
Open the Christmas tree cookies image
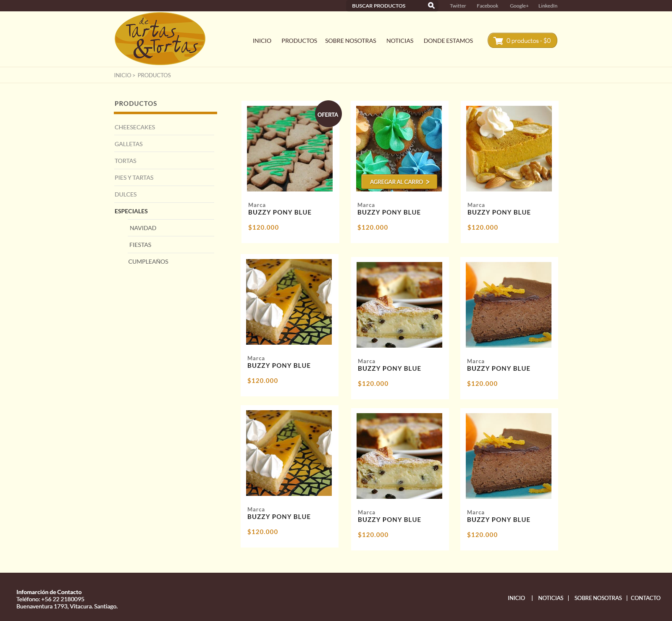click(x=290, y=149)
